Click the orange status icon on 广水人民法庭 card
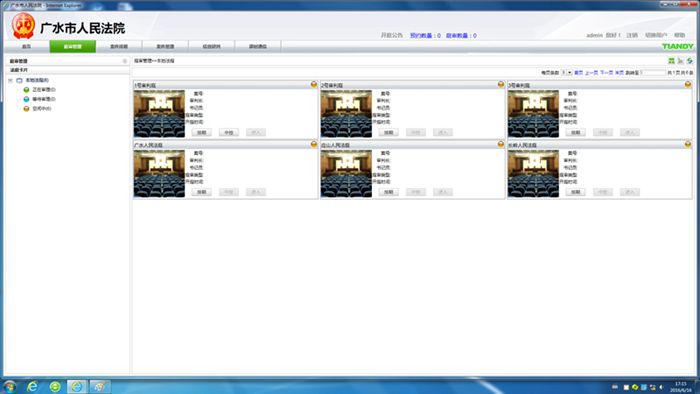The width and height of the screenshot is (700, 394). coord(314,144)
